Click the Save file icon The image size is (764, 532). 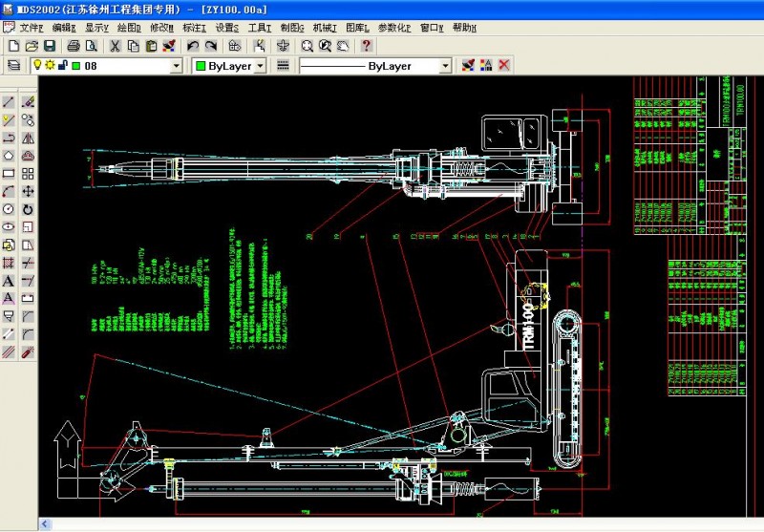50,46
